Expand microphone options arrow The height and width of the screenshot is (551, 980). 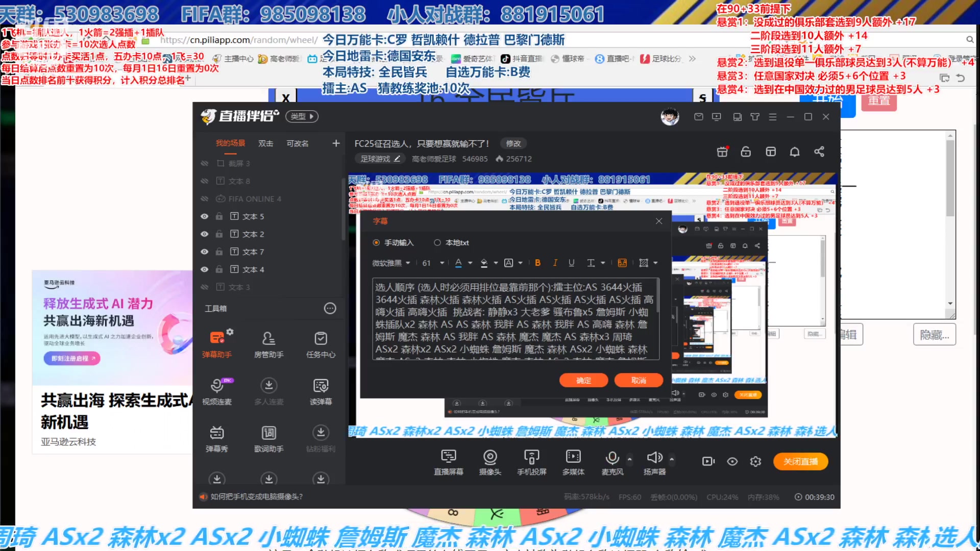click(x=630, y=459)
